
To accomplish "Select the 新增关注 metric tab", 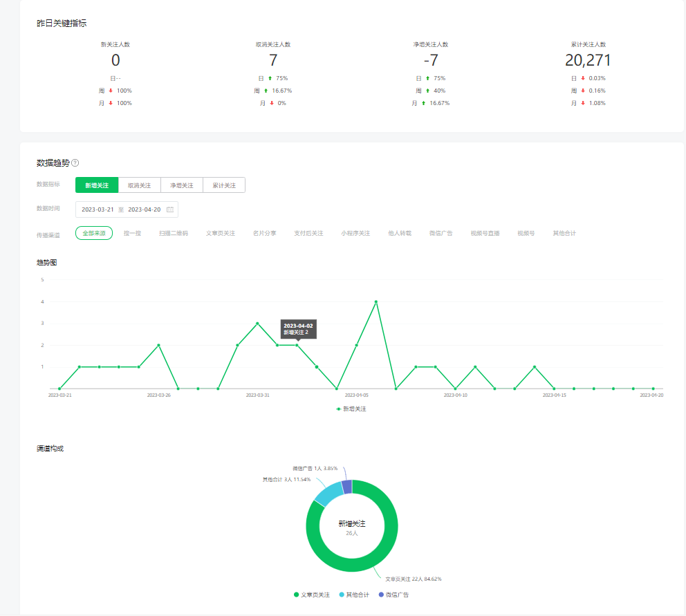I will pyautogui.click(x=97, y=185).
